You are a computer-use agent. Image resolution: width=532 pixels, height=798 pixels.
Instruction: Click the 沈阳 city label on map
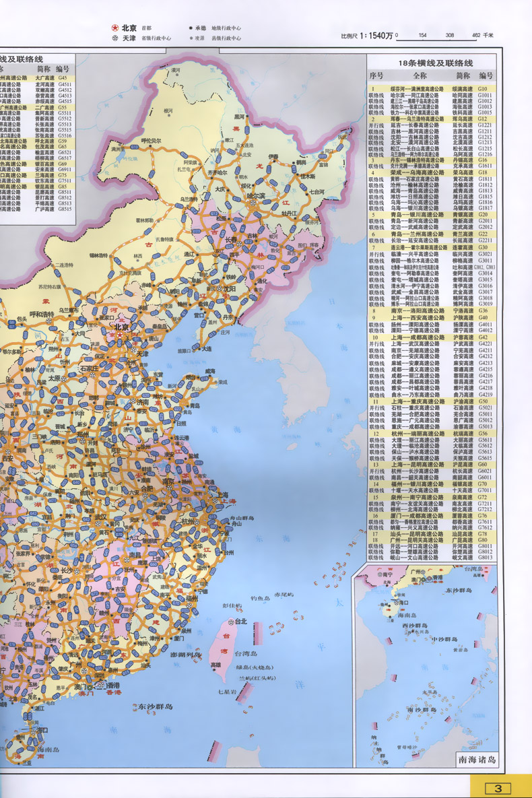pos(230,289)
